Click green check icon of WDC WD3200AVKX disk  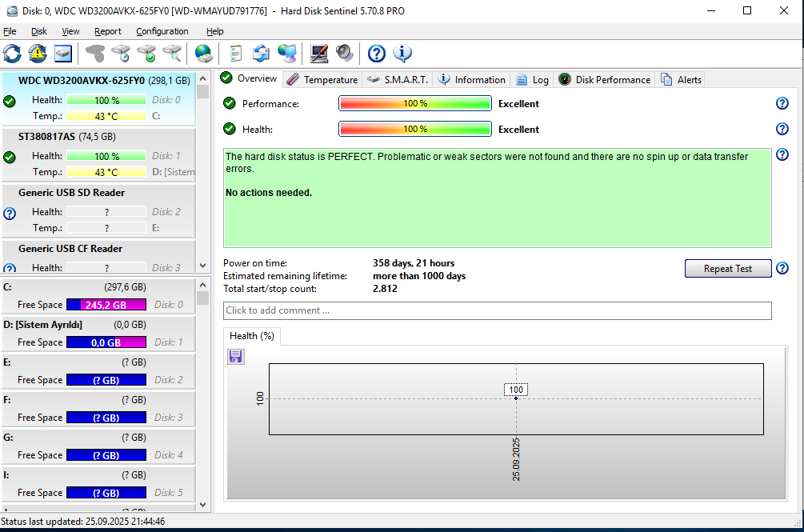(x=10, y=101)
